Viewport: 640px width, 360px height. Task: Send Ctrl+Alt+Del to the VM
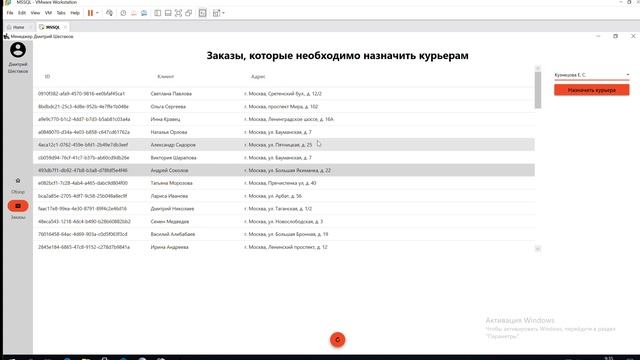[x=109, y=13]
